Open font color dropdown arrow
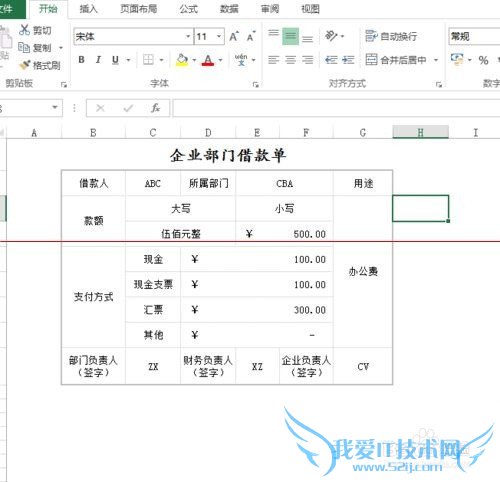 (x=220, y=60)
